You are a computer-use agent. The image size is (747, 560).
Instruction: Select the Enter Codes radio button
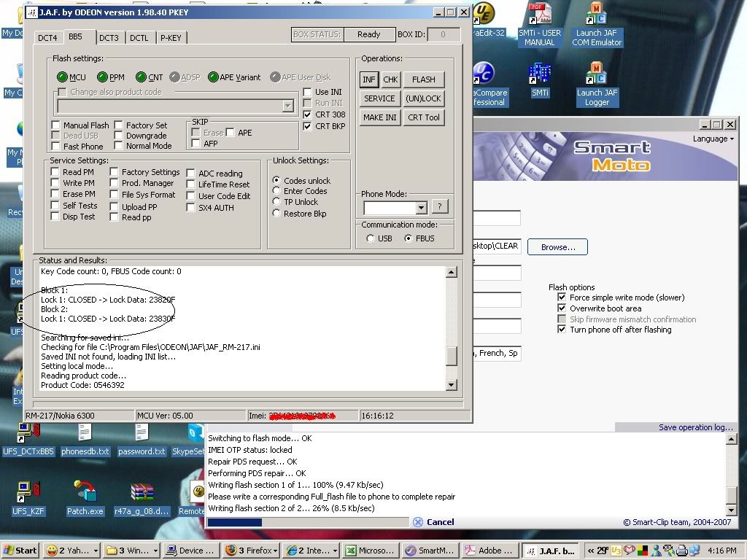tap(276, 191)
